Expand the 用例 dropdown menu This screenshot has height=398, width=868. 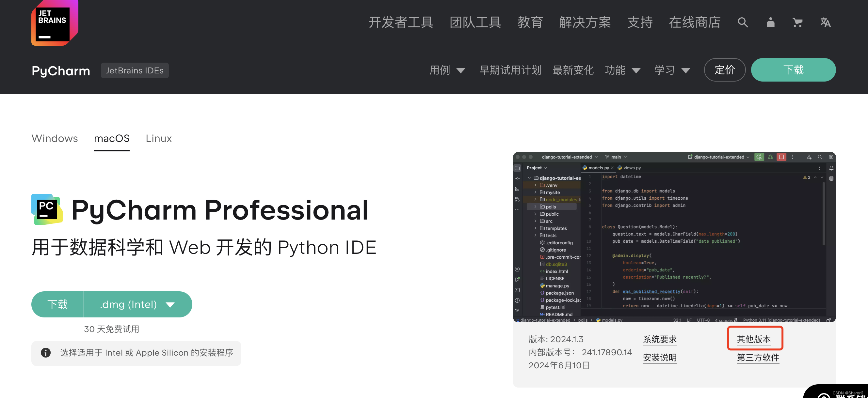click(447, 70)
